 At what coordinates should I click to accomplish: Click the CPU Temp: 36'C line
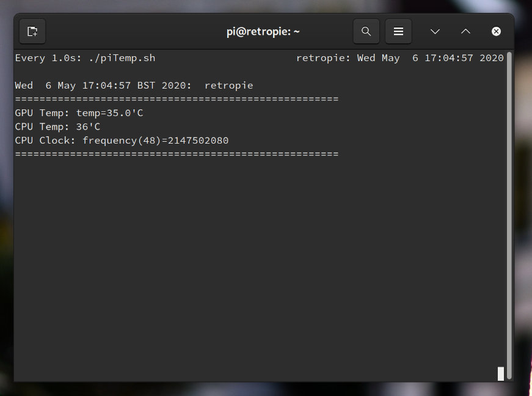(57, 127)
